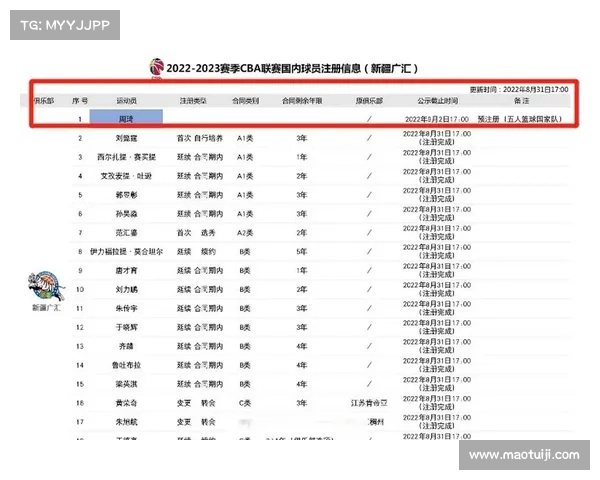Click the 备注 column header
Image resolution: width=600 pixels, height=480 pixels.
(x=521, y=101)
